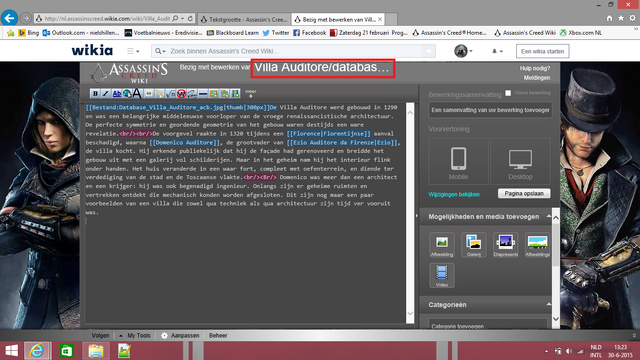Open Desktop preview
The height and width of the screenshot is (360, 640).
(520, 162)
